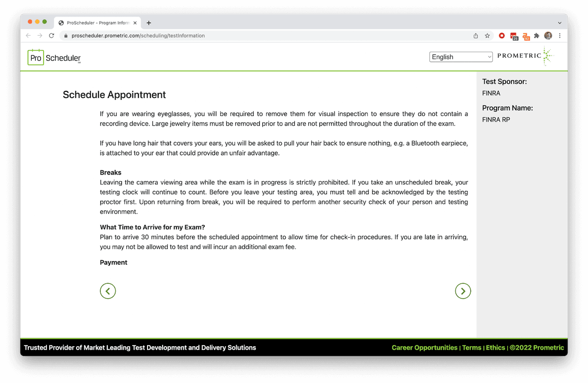Open the Ethics footer link
Viewport: 588px width, 383px height.
(x=495, y=348)
